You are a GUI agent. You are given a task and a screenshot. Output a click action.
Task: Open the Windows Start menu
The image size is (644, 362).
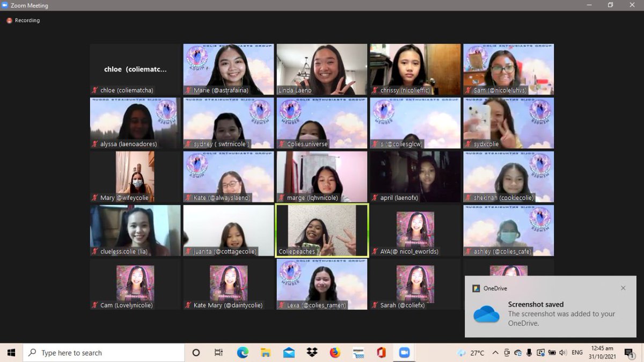click(11, 353)
